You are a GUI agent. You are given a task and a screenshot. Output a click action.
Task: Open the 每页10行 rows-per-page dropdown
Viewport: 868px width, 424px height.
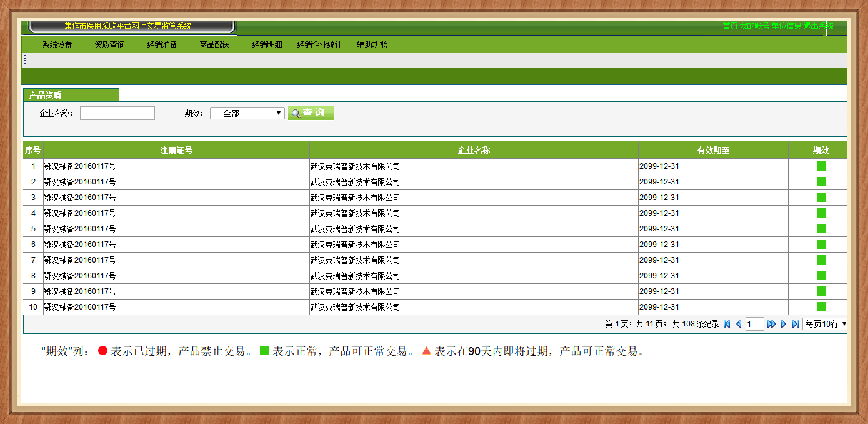pyautogui.click(x=825, y=324)
